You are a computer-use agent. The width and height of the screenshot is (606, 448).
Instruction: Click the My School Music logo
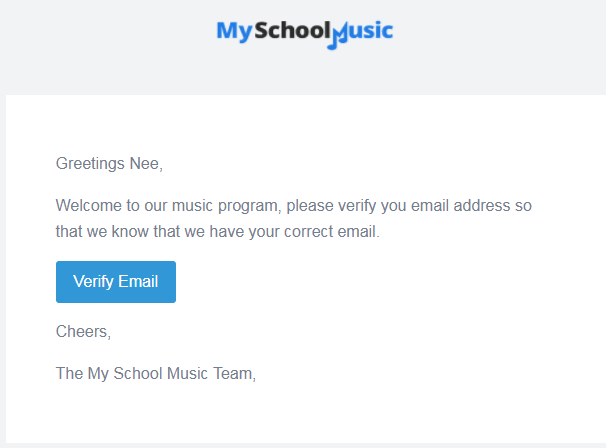(x=305, y=34)
